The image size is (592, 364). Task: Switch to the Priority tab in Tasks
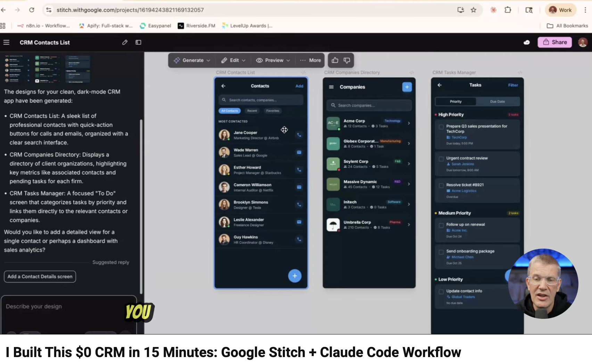click(x=456, y=101)
